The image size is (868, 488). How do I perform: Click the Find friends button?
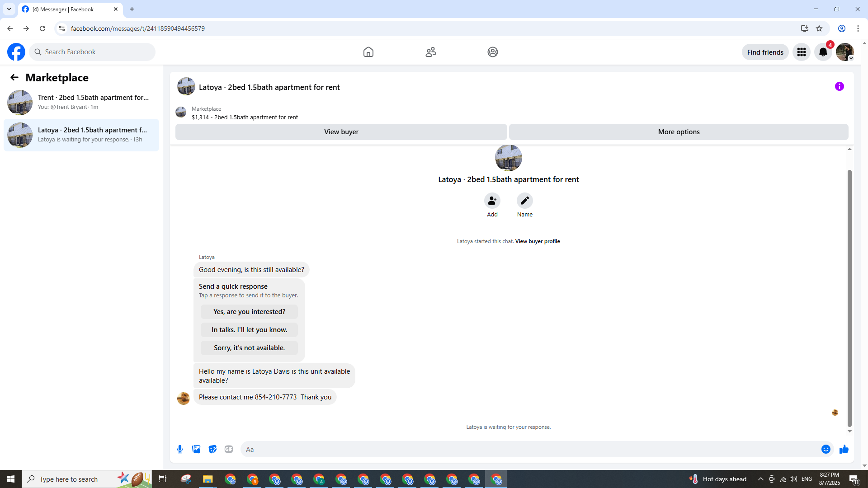click(x=765, y=52)
